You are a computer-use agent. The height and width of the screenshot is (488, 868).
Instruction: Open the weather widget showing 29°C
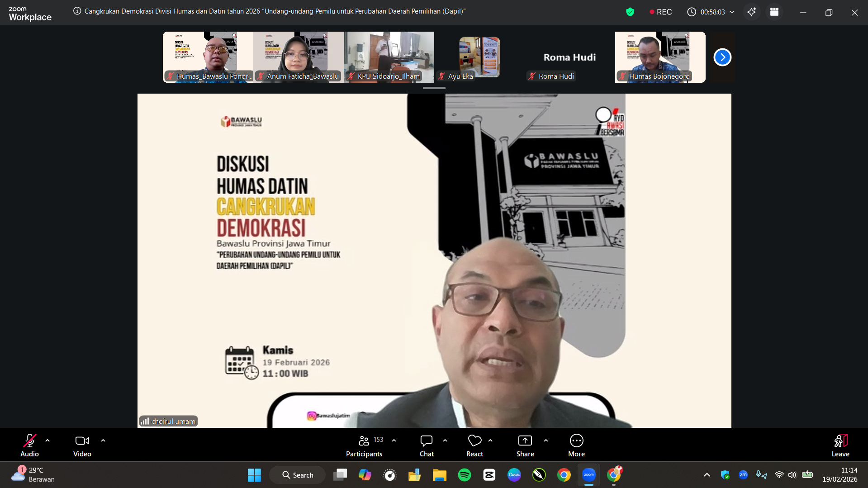(x=33, y=474)
